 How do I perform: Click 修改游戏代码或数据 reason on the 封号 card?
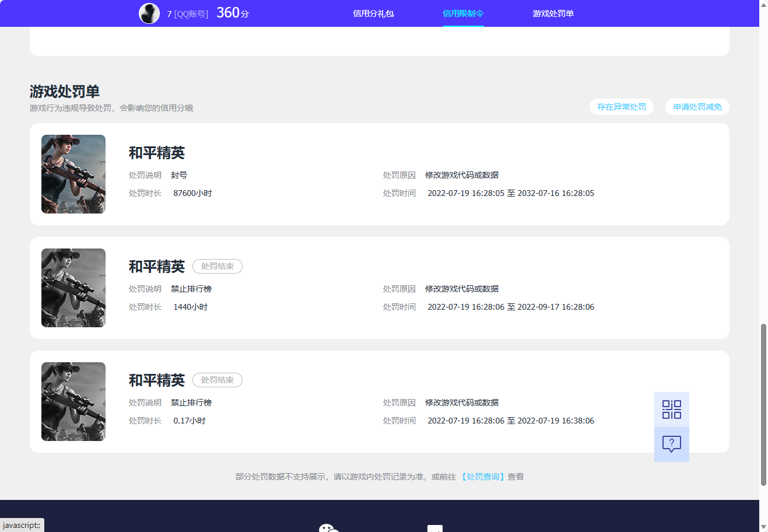click(462, 175)
